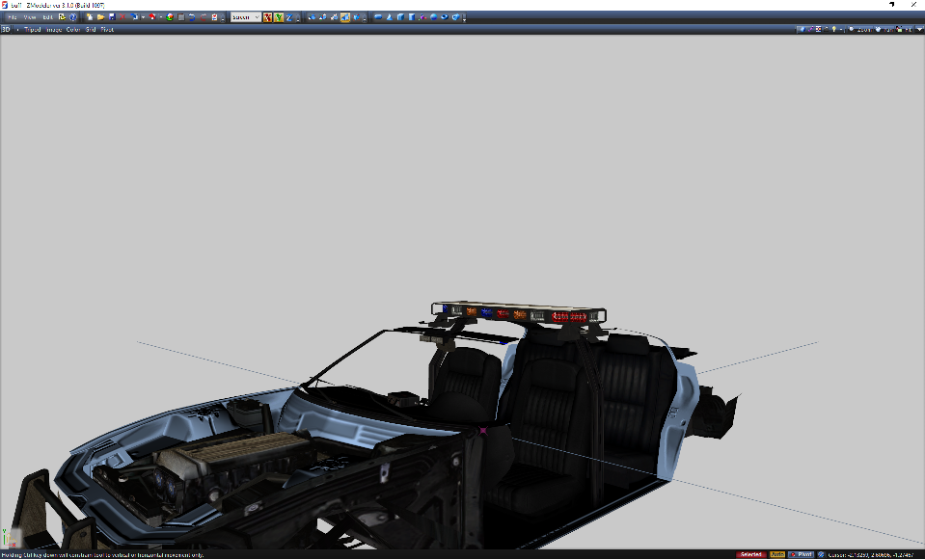Create a new file
The width and height of the screenshot is (925, 560).
pyautogui.click(x=90, y=17)
